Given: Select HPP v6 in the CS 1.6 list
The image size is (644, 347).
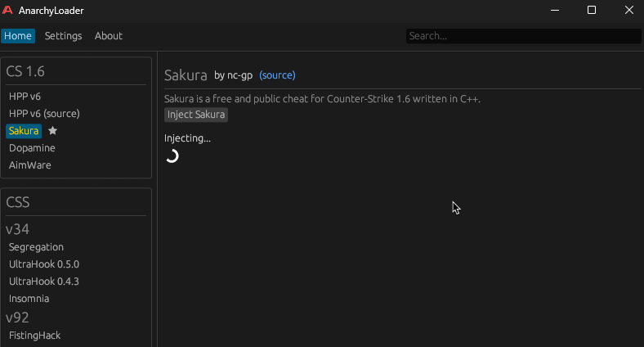Looking at the screenshot, I should (x=25, y=97).
